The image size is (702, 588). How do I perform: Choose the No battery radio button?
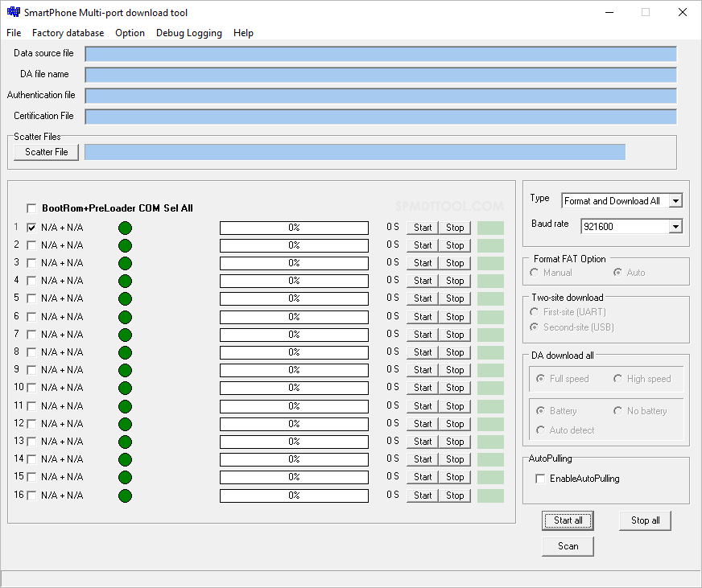[x=617, y=411]
